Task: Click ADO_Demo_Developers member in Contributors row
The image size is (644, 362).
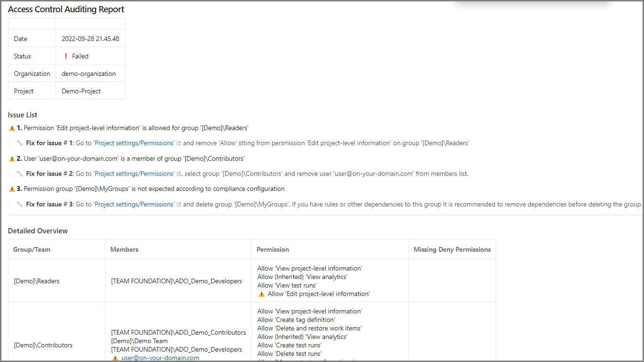Action: (177, 349)
